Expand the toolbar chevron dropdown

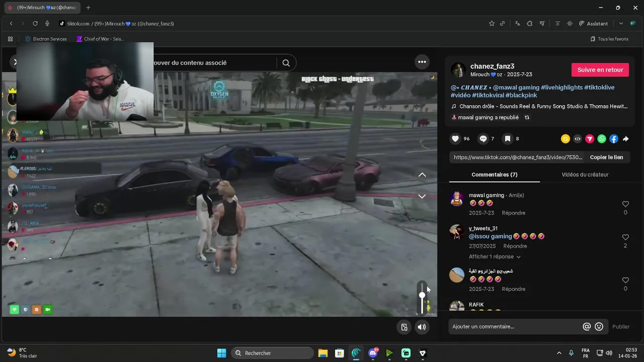point(621,24)
